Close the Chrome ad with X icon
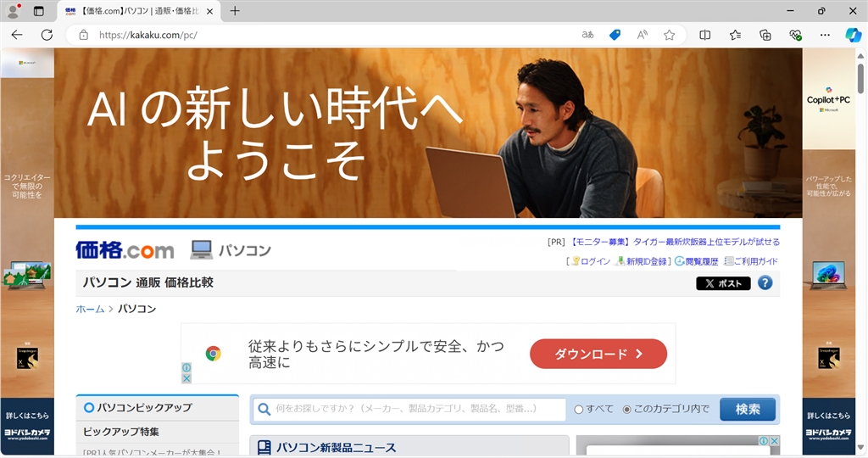The height and width of the screenshot is (458, 868). pyautogui.click(x=186, y=378)
